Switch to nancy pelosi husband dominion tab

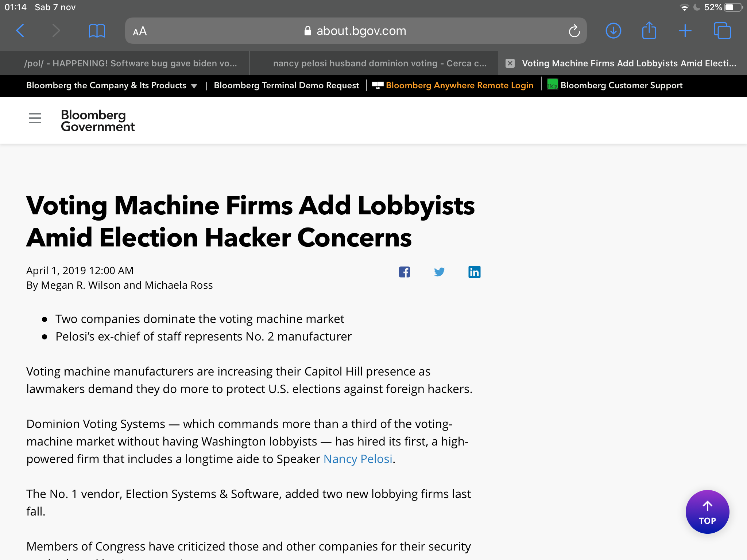373,63
